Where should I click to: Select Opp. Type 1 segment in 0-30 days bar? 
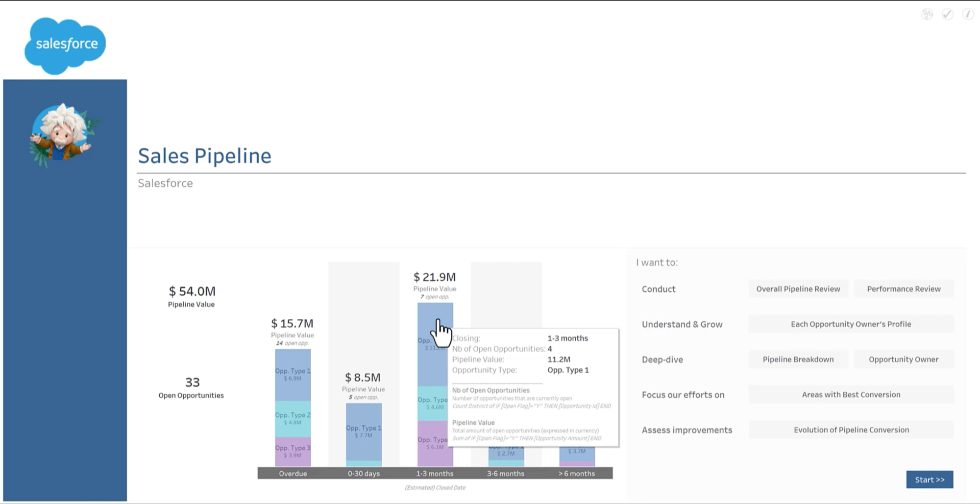[x=364, y=432]
